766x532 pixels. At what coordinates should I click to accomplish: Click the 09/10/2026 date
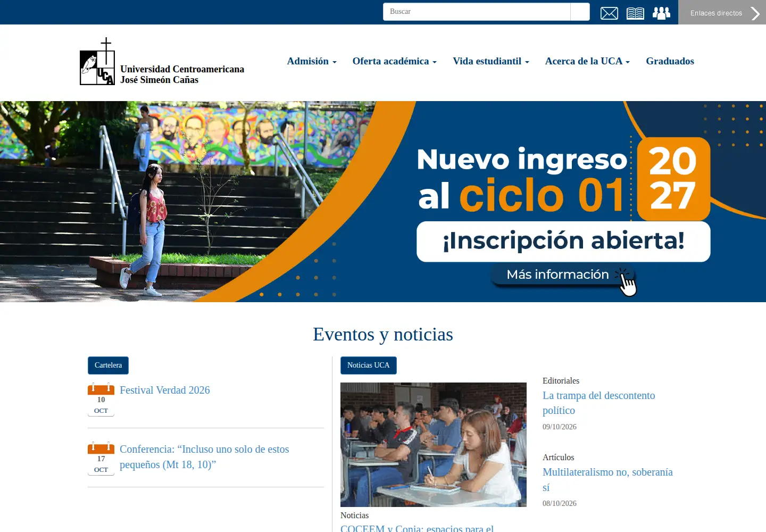click(x=560, y=427)
